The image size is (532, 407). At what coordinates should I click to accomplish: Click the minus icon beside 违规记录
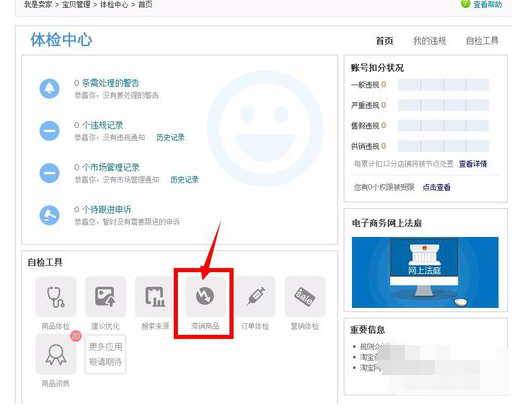[x=50, y=131]
